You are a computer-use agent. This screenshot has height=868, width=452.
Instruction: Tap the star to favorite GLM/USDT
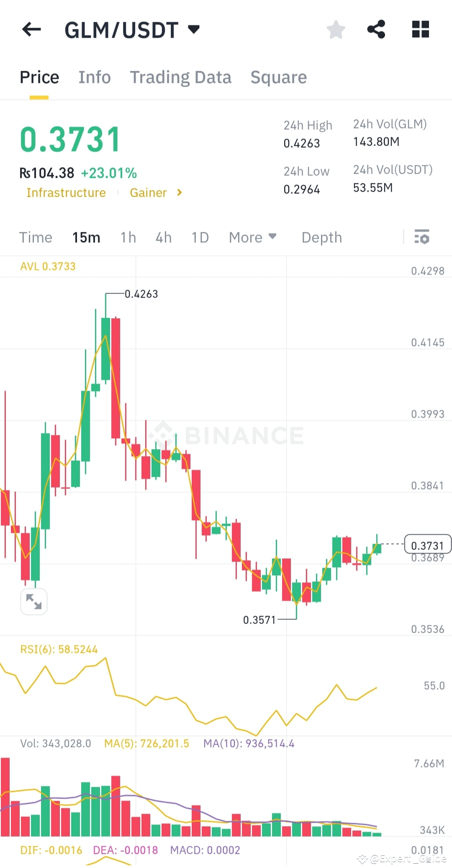click(336, 29)
